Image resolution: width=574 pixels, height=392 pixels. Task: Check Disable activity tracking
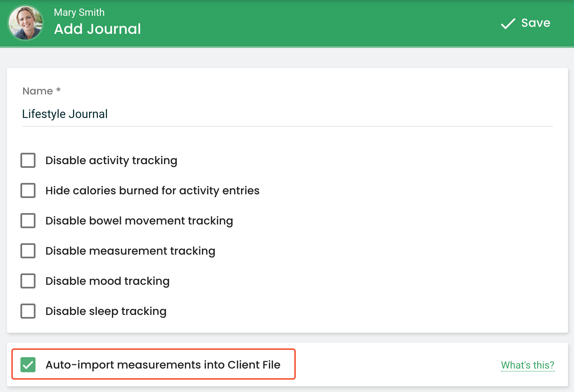point(28,160)
